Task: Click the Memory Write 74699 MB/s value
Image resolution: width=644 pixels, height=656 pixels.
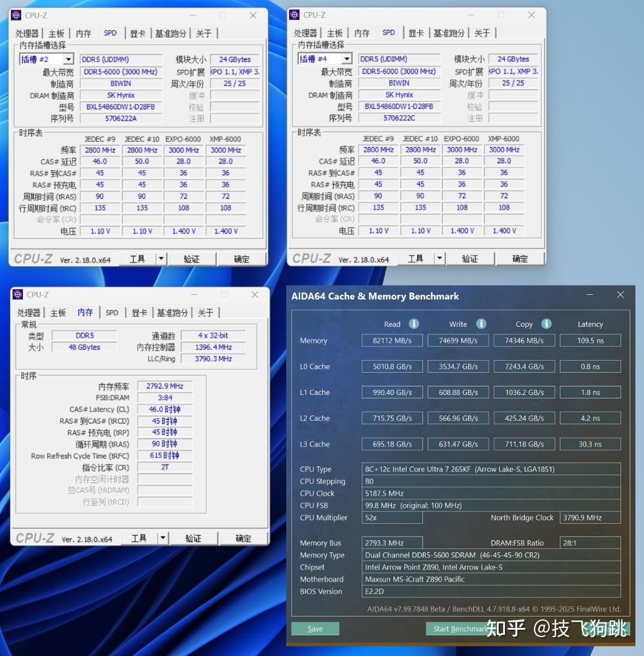Action: tap(458, 341)
